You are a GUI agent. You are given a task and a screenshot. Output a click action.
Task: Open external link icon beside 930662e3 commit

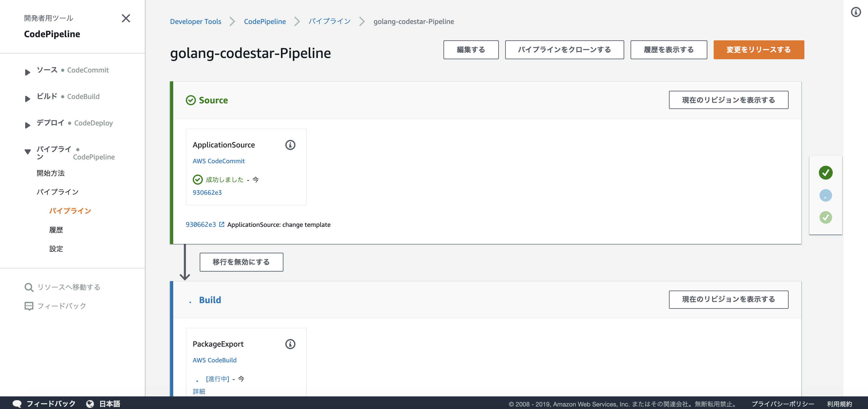pyautogui.click(x=222, y=224)
